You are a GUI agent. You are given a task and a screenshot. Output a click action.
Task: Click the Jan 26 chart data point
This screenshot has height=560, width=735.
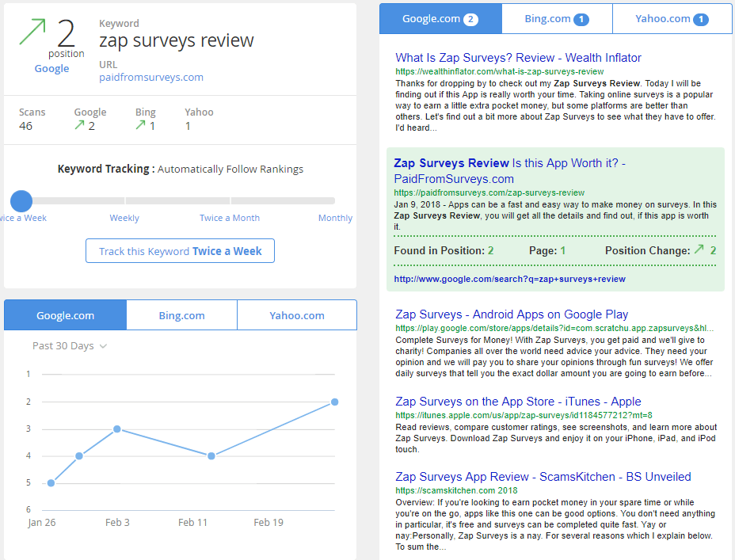tap(51, 483)
